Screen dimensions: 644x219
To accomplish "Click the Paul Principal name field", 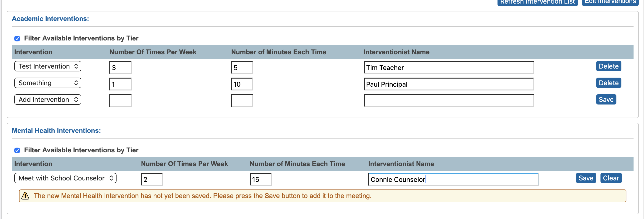I will [449, 84].
